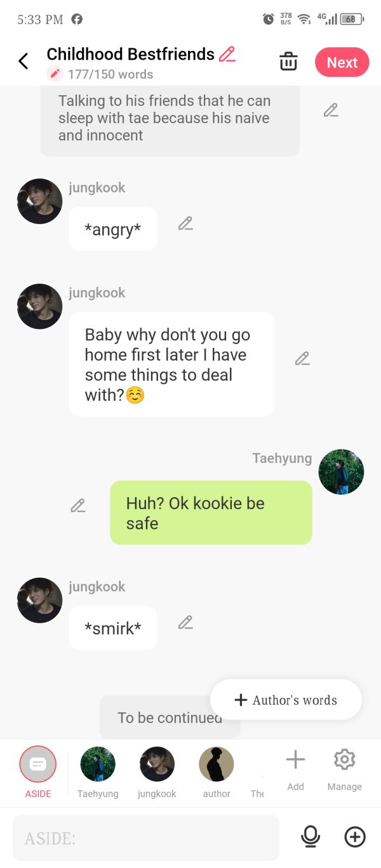
Task: Choose Taehyung as the speaking character
Action: pos(98,771)
